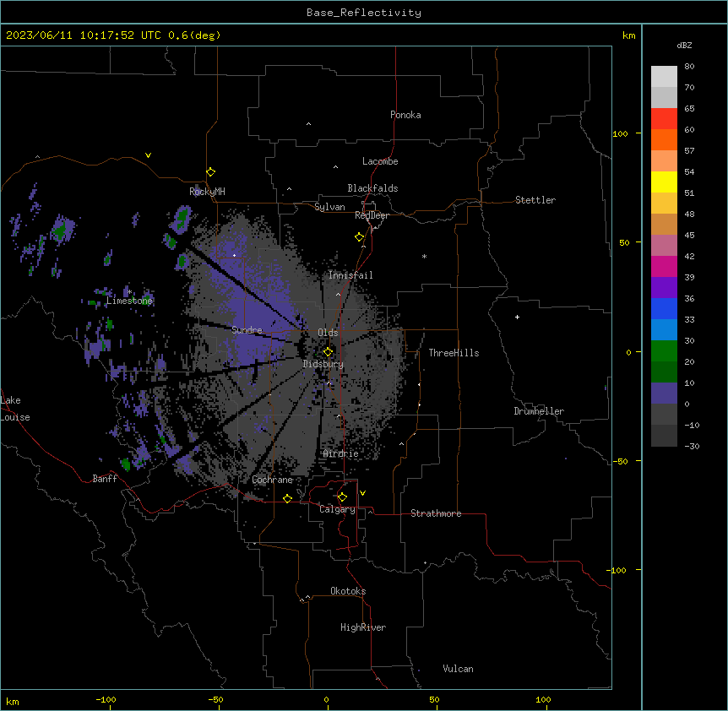Click the HighRiver city label
The height and width of the screenshot is (711, 728).
pyautogui.click(x=363, y=627)
